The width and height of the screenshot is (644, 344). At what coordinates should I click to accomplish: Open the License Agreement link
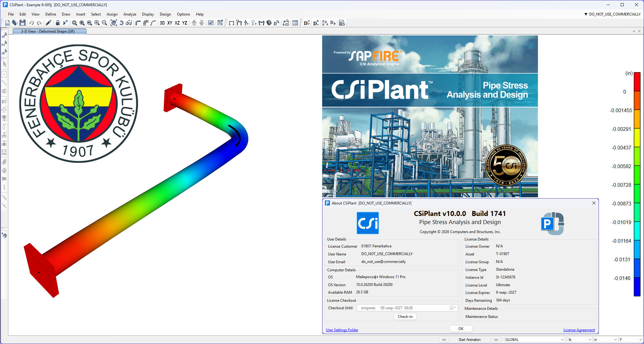(x=579, y=330)
